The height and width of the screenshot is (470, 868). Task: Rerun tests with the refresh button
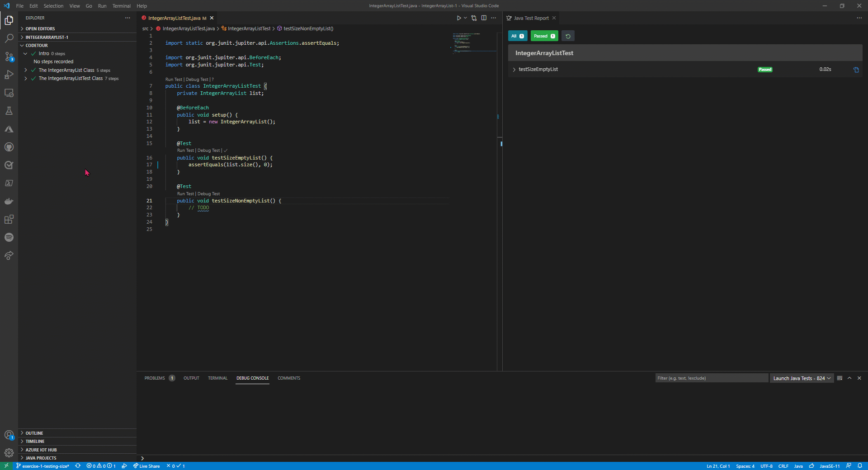[x=568, y=36]
